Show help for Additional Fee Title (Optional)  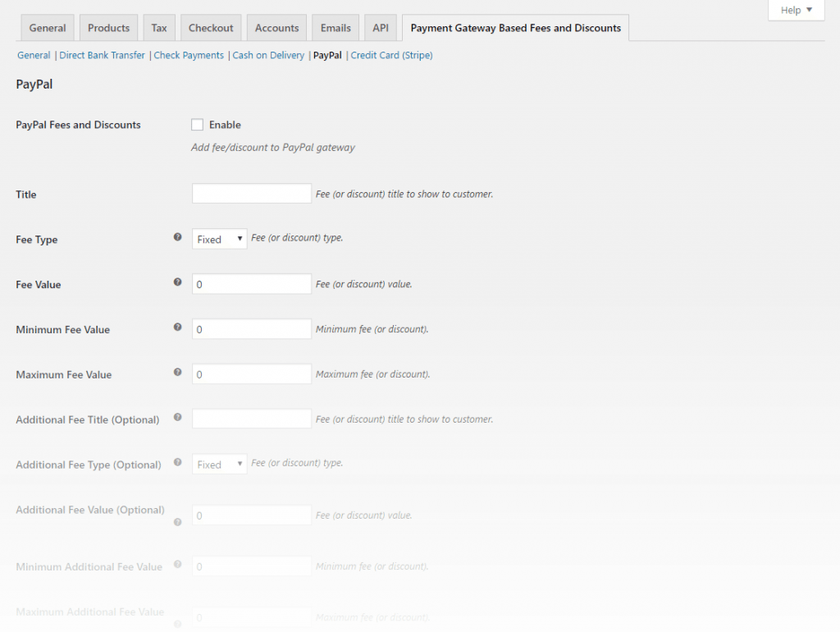point(177,417)
